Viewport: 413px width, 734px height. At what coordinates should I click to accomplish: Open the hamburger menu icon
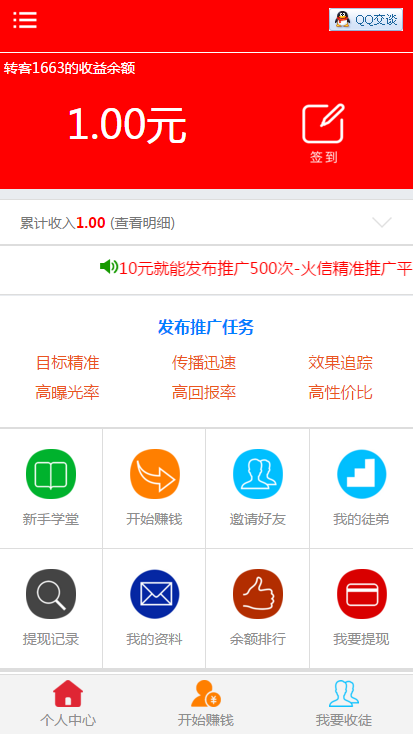(x=25, y=20)
